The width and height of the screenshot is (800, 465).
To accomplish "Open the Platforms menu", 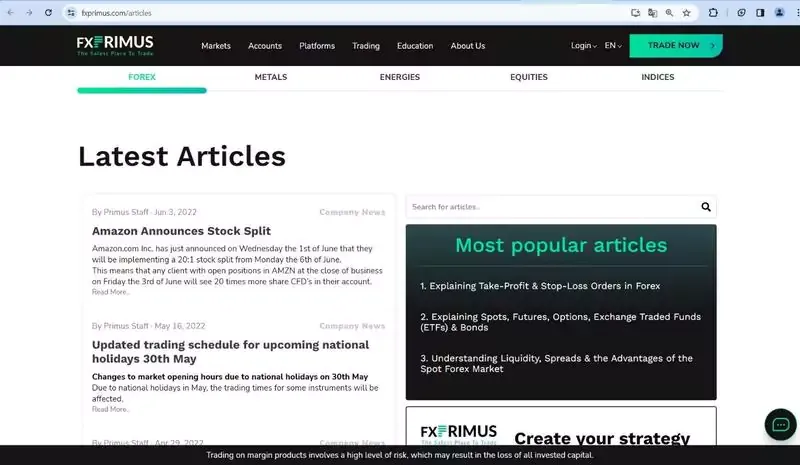I will [317, 46].
